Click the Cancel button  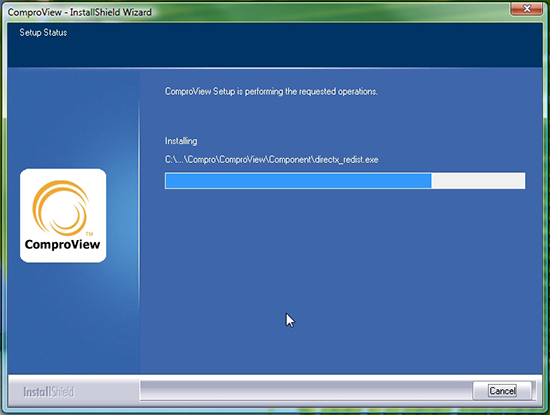pos(502,390)
